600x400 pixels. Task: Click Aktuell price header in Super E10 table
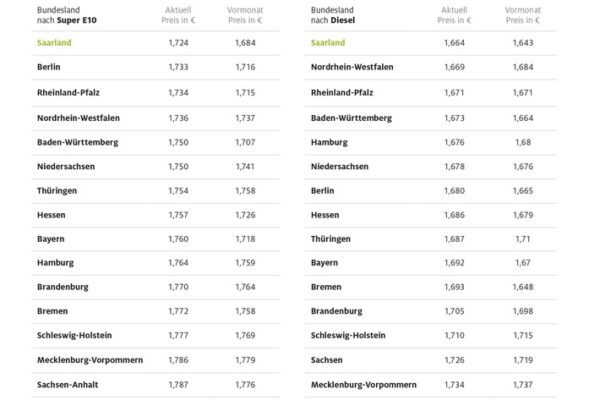point(177,14)
